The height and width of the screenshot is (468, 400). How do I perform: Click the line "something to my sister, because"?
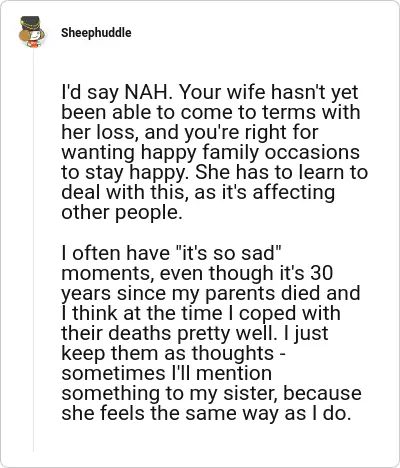pos(211,393)
